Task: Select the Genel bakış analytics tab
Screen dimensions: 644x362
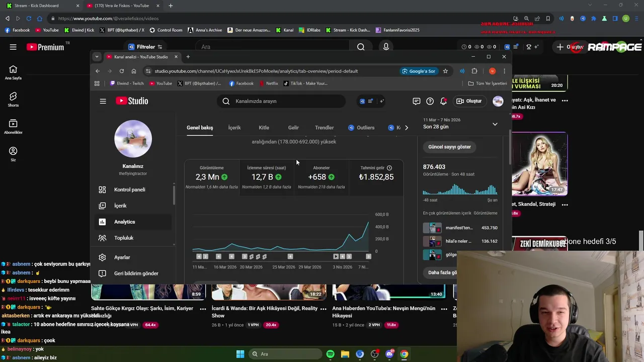Action: 200,128
